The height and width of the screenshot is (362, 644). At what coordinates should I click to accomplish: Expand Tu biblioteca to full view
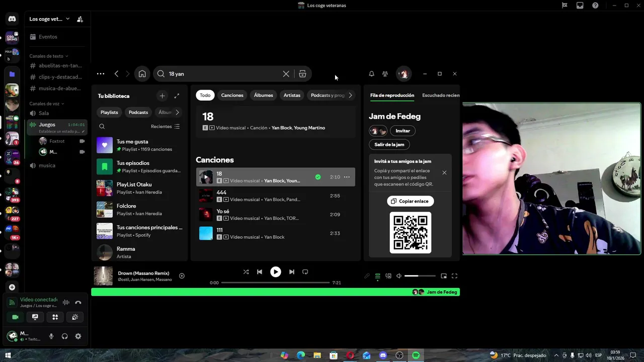[x=177, y=96]
